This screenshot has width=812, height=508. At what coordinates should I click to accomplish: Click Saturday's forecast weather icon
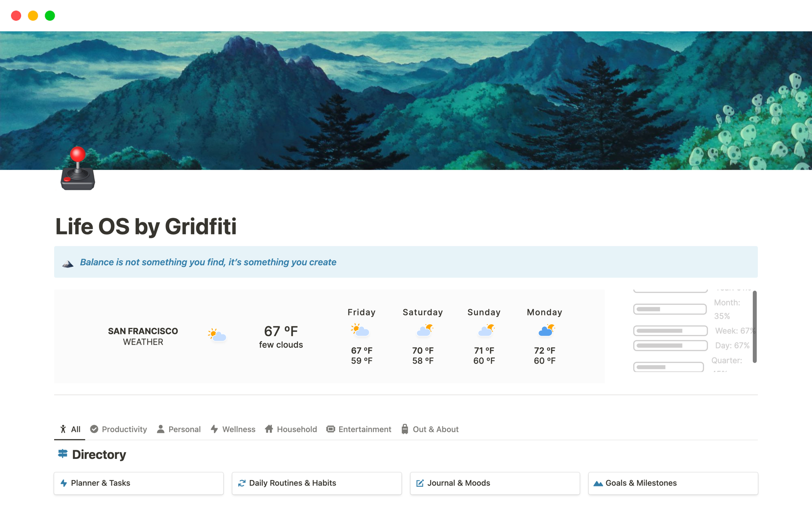pyautogui.click(x=425, y=330)
